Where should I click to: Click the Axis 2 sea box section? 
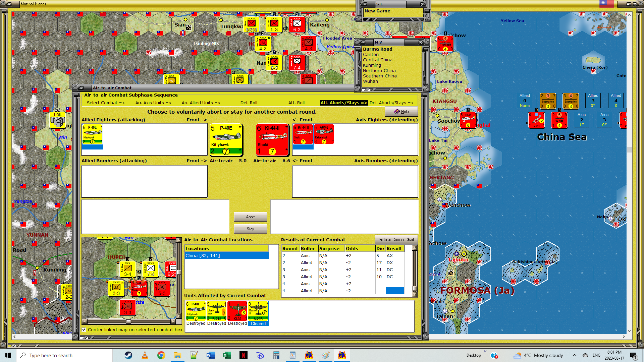point(582,120)
